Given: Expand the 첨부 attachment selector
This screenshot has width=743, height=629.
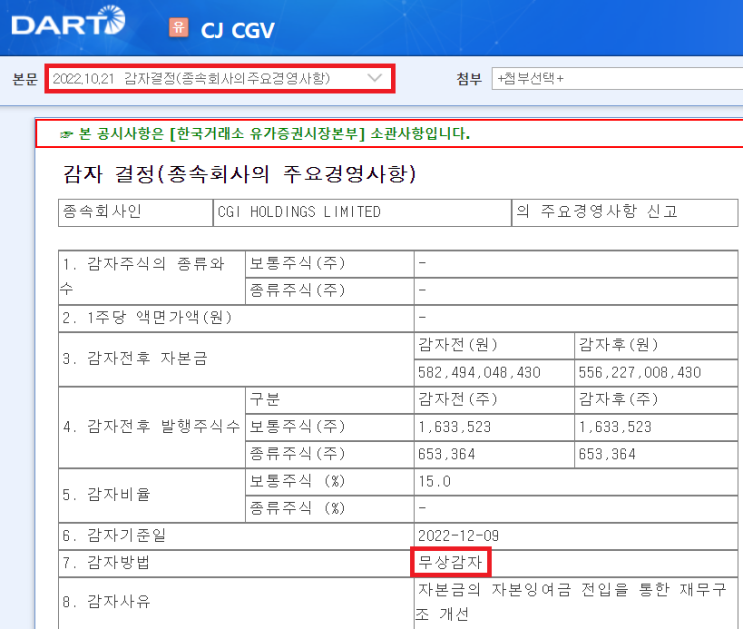Looking at the screenshot, I should 617,78.
